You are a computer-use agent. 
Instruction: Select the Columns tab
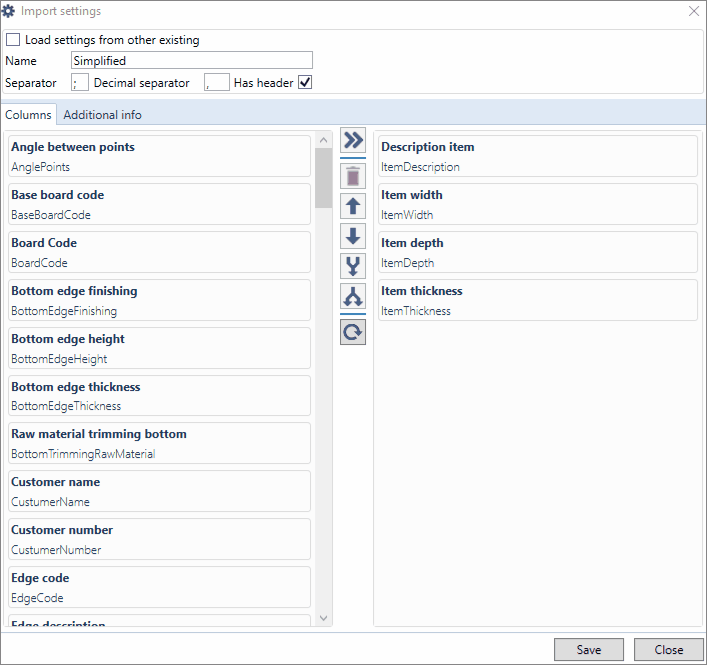pos(28,115)
